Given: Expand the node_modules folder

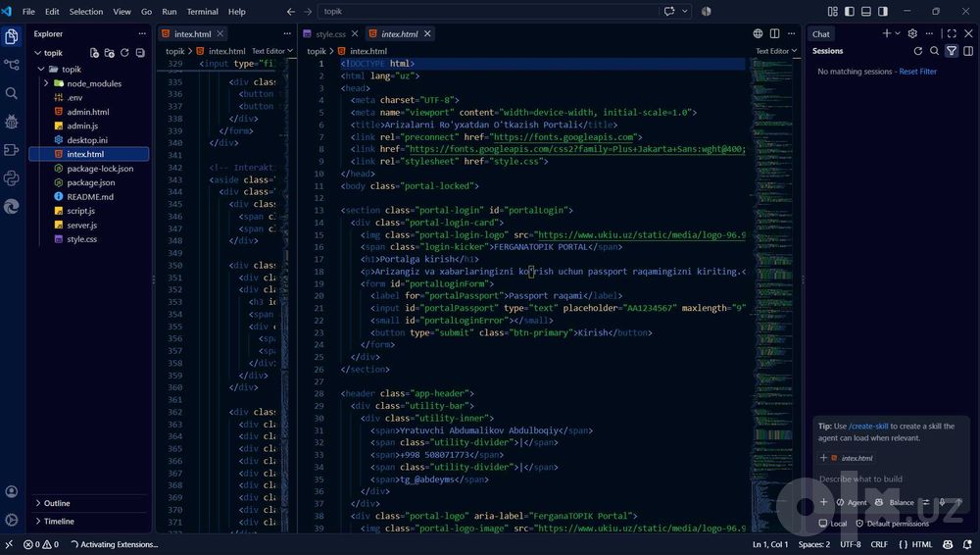Looking at the screenshot, I should 46,83.
